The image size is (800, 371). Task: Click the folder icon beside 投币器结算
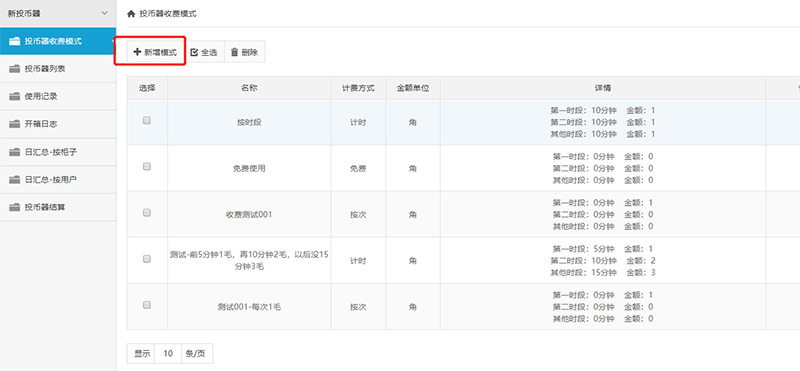tap(15, 207)
